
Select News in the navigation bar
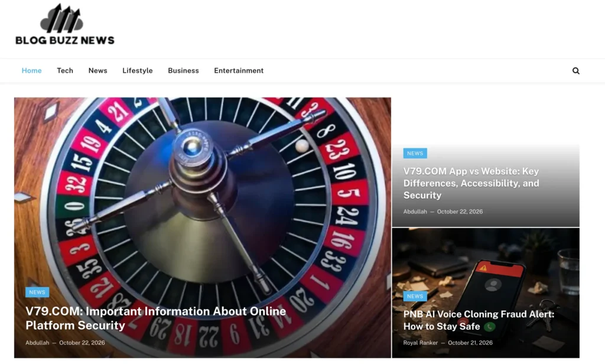(x=97, y=71)
